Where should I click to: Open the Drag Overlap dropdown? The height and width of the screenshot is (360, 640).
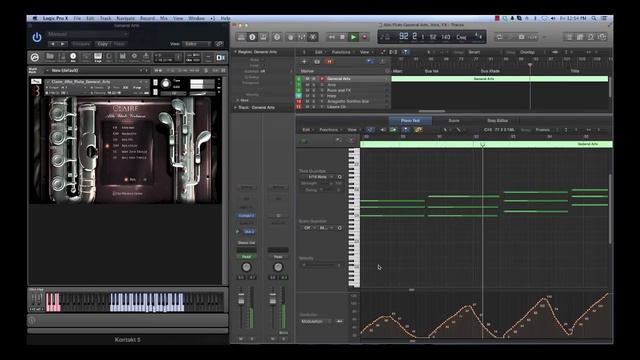533,52
